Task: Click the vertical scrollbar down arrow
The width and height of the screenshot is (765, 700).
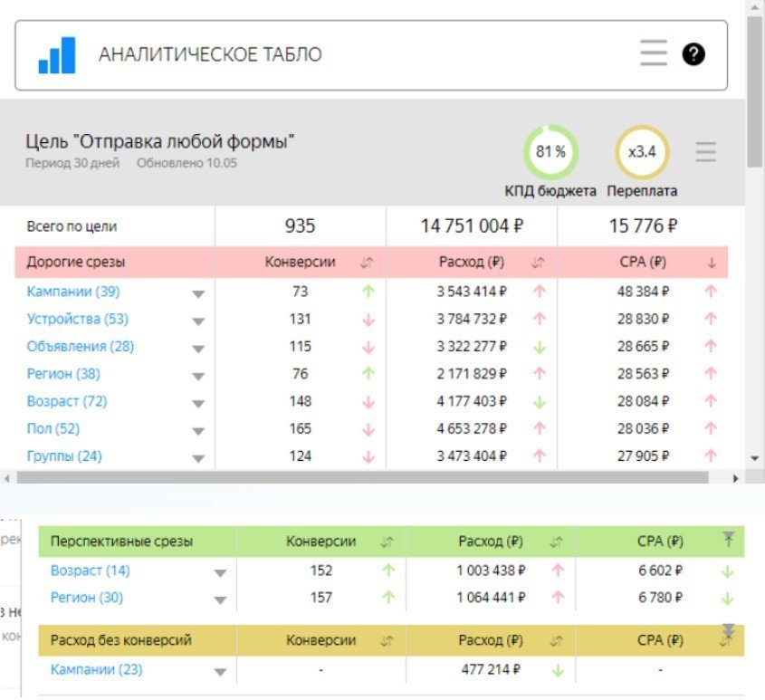Action: 755,458
